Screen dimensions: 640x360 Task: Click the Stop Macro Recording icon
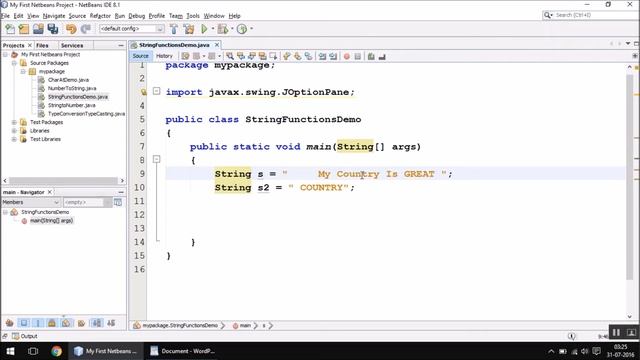click(358, 56)
